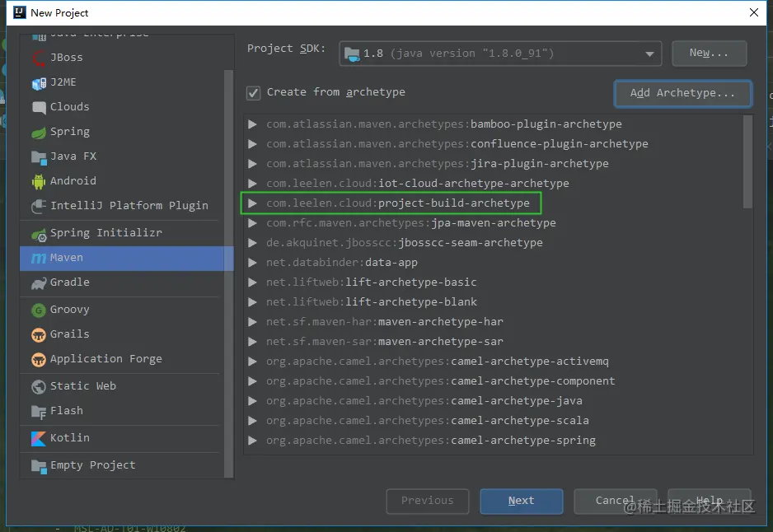Expand lift-archetype-basic node
The width and height of the screenshot is (773, 532).
coord(252,282)
